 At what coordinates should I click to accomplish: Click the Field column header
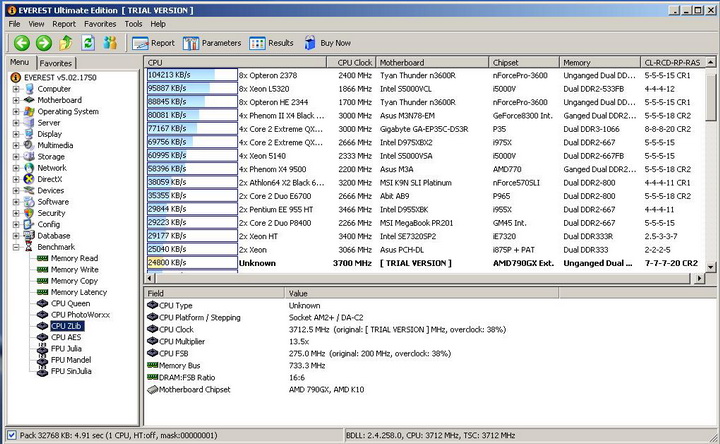tap(214, 293)
